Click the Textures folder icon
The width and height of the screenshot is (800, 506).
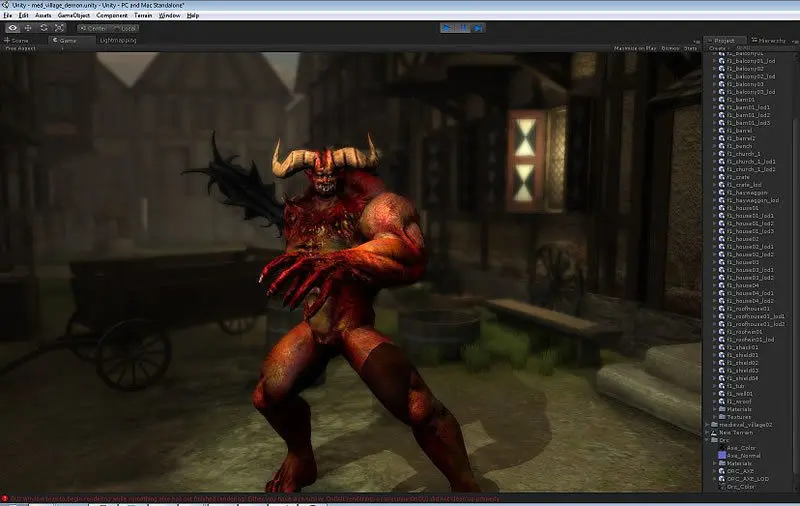(x=722, y=417)
